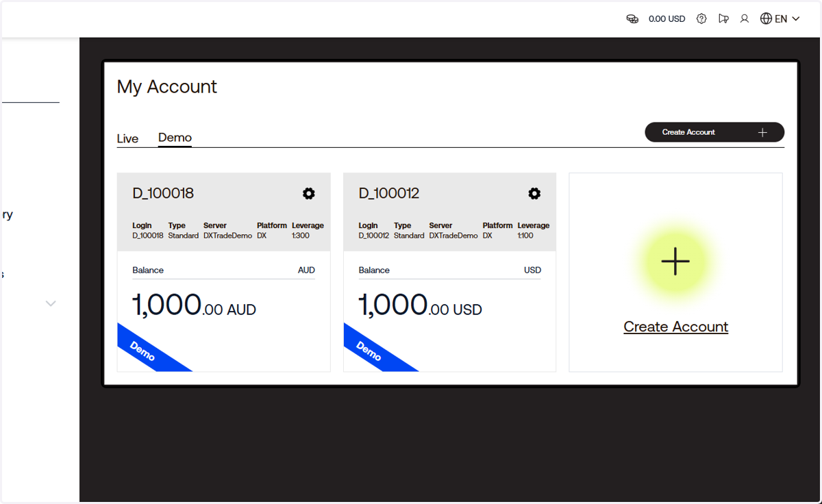Expand the EN language dropdown chevron

coord(796,19)
